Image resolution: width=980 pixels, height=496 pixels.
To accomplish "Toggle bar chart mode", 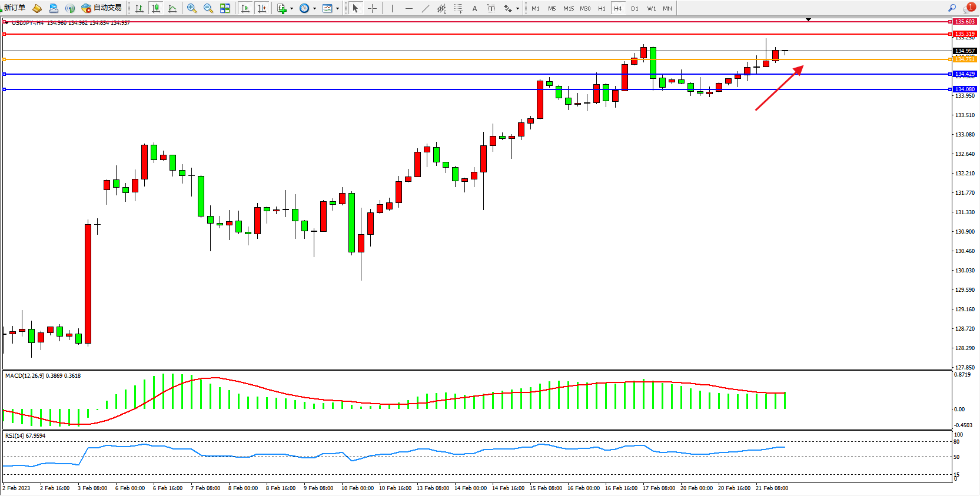I will [139, 8].
